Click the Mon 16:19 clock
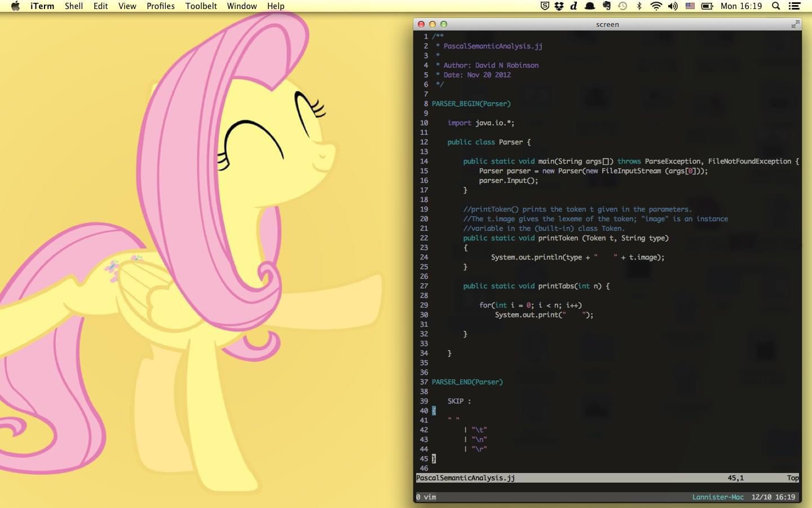This screenshot has width=812, height=508. 741,6
